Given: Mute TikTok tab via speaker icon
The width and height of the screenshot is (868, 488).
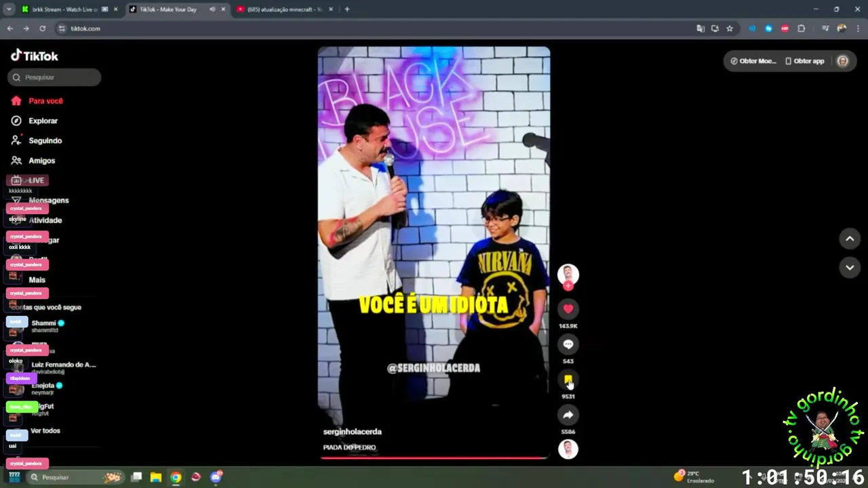Looking at the screenshot, I should 212,9.
